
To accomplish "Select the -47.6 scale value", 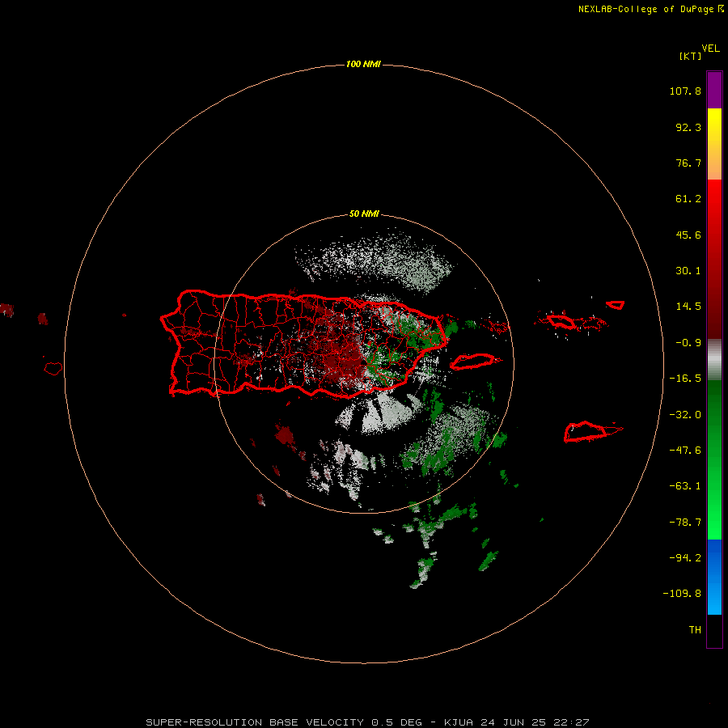I will (685, 451).
